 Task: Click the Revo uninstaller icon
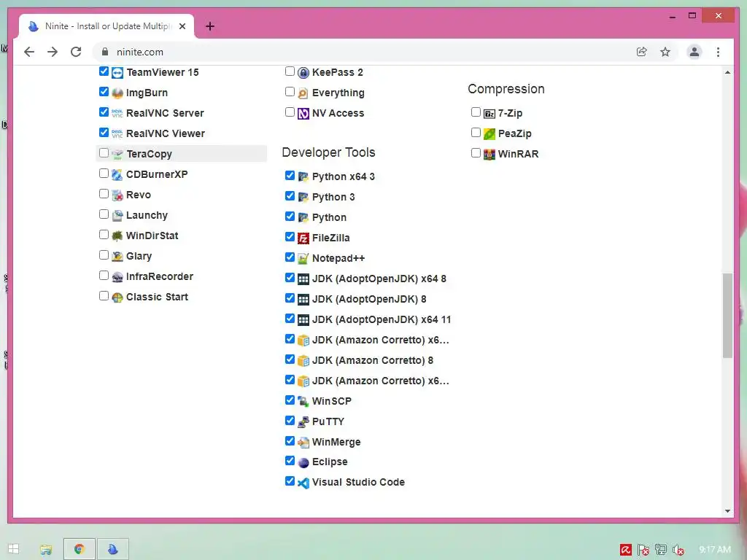coord(117,195)
